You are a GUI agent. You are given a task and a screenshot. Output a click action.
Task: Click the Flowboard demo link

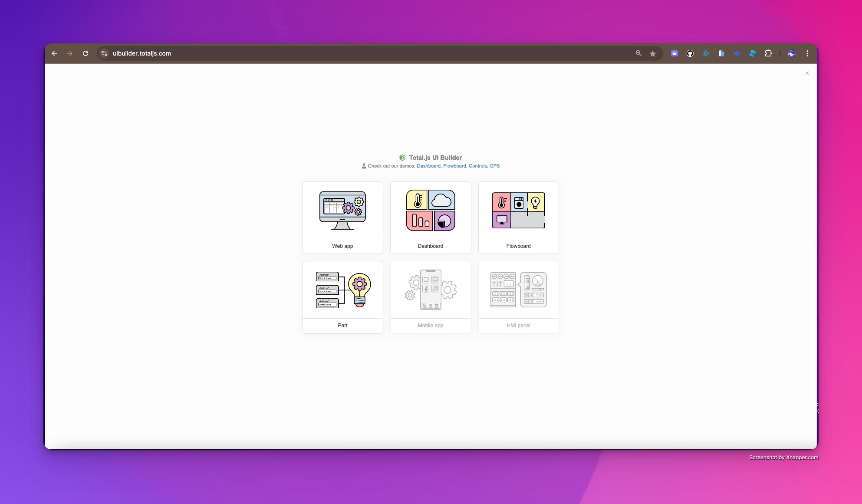454,165
